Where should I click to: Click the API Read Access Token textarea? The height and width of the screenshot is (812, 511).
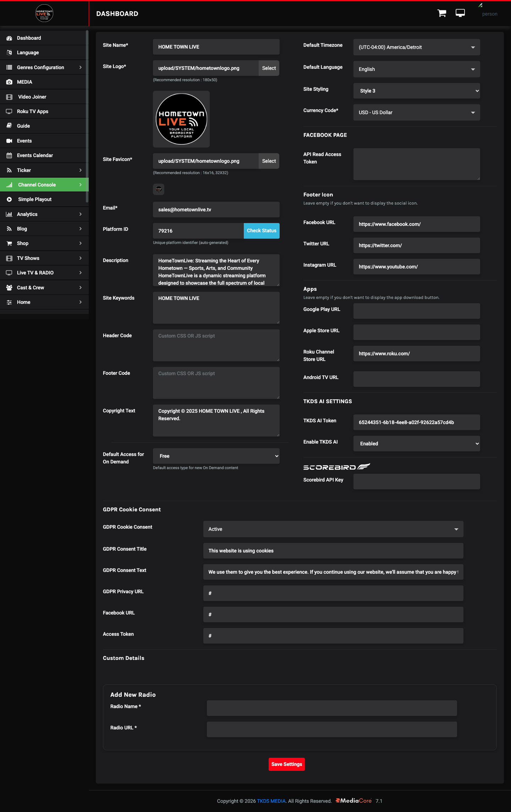[x=417, y=164]
